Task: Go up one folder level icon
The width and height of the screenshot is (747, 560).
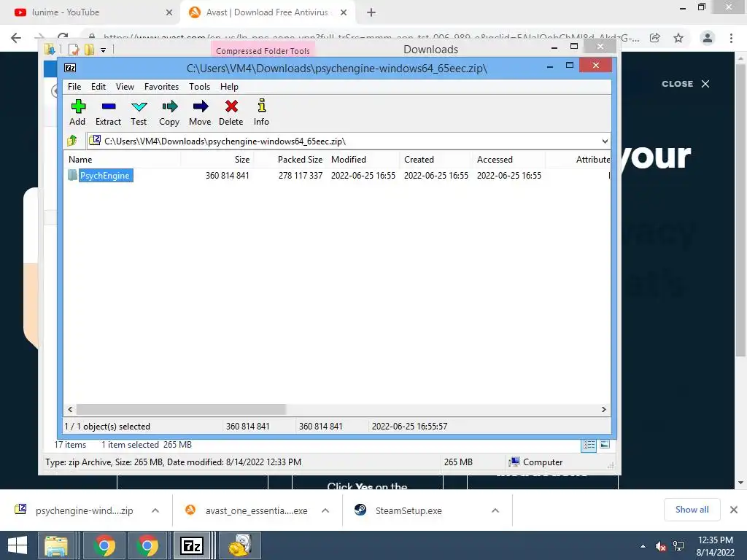Action: pyautogui.click(x=72, y=141)
